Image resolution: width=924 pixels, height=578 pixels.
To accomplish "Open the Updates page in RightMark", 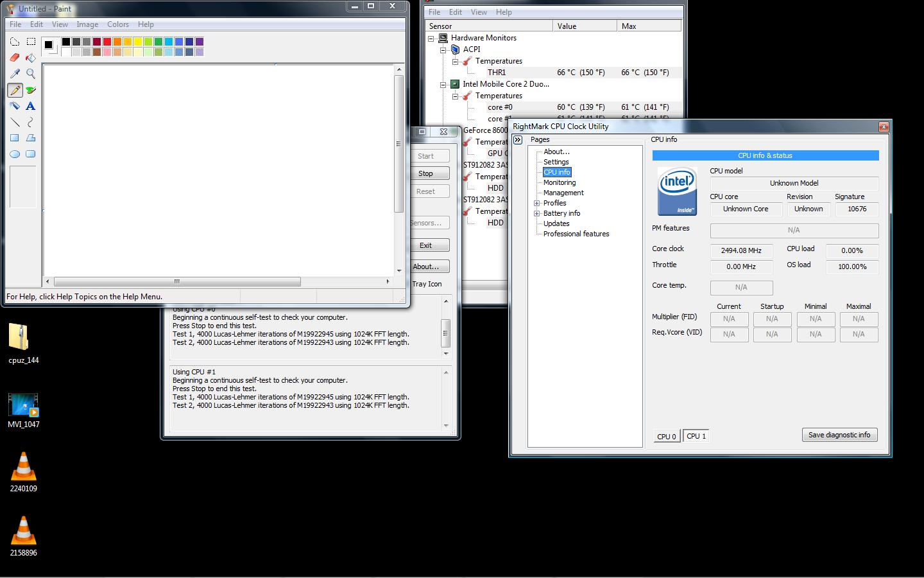I will tap(556, 223).
